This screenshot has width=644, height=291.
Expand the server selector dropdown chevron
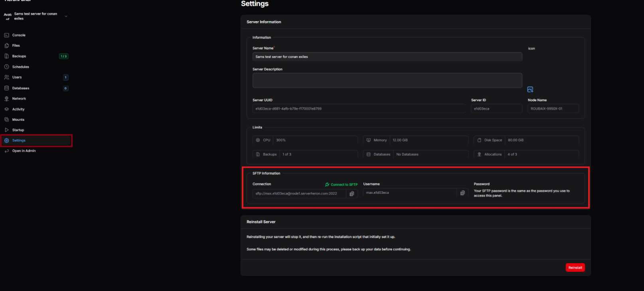tap(66, 16)
